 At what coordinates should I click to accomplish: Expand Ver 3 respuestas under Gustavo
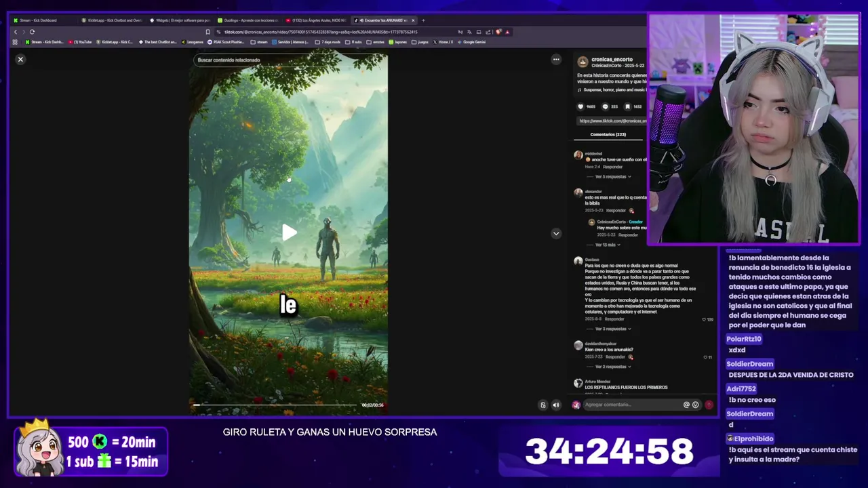pos(612,329)
